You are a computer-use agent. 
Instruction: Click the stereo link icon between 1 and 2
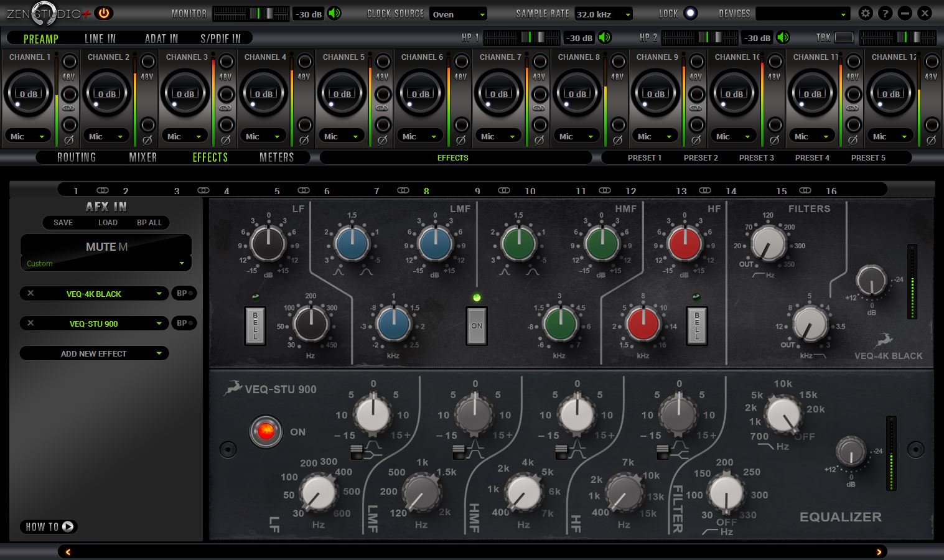point(103,190)
